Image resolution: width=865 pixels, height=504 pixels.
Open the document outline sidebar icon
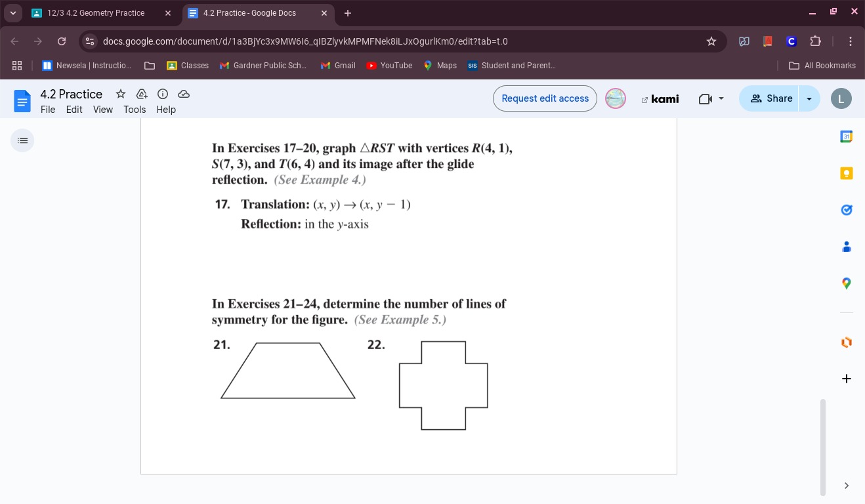(22, 140)
